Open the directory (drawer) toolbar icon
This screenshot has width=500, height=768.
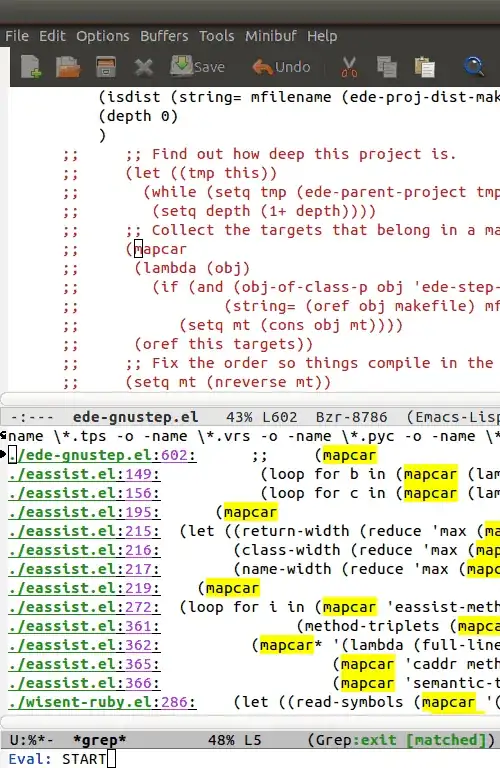(106, 67)
